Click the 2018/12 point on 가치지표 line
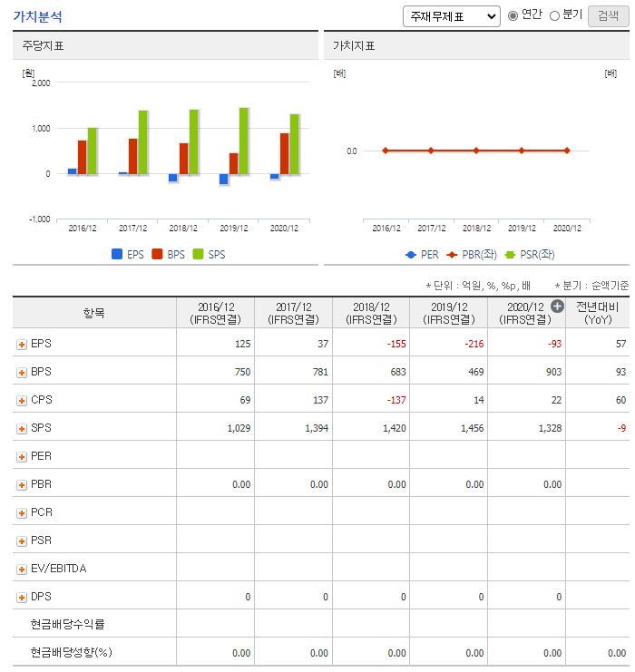The image size is (635, 672). [476, 151]
